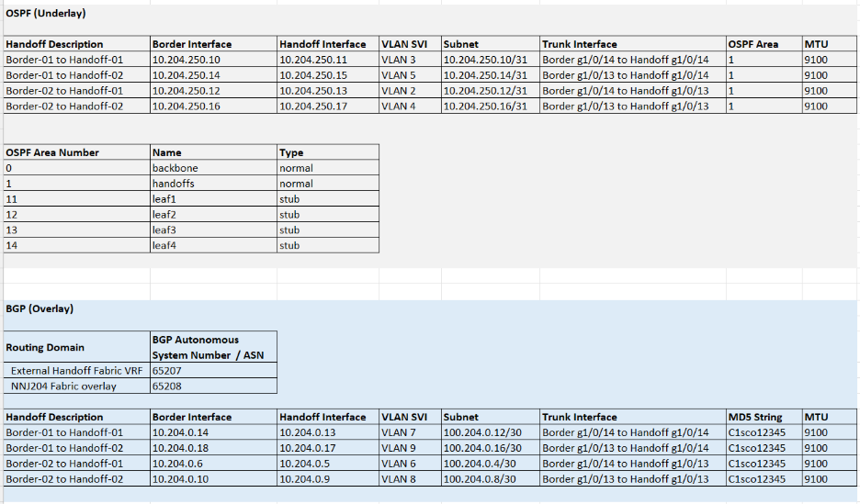Click the 'External Handoff Fabric VRF' cell
The height and width of the screenshot is (504, 860).
pos(77,371)
